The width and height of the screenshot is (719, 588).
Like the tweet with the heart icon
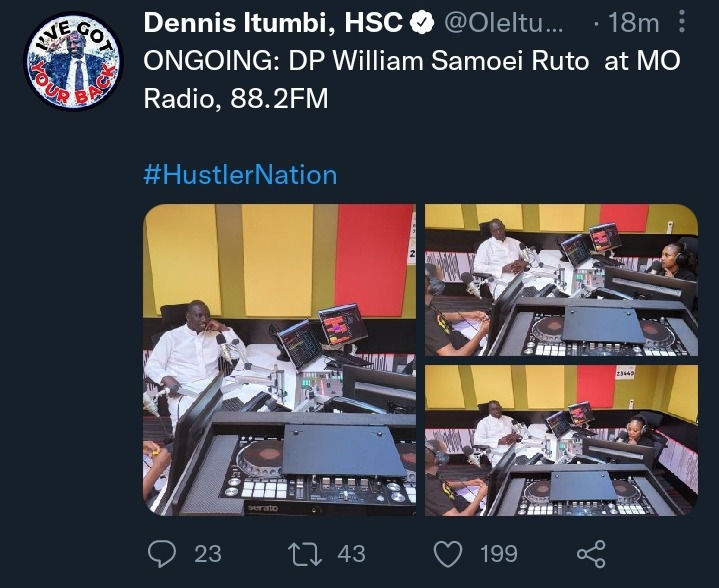pyautogui.click(x=448, y=554)
